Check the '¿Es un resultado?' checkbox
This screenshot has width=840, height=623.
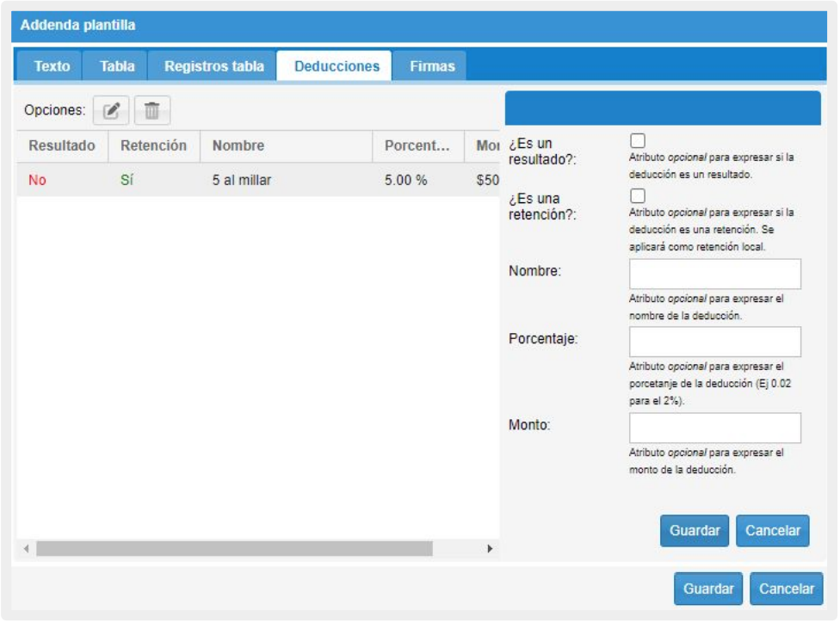638,140
